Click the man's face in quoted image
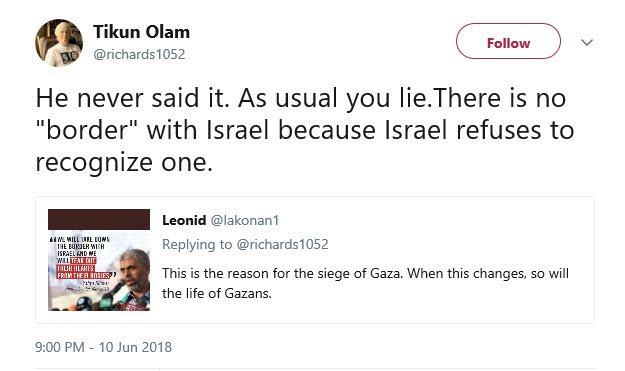 point(135,269)
